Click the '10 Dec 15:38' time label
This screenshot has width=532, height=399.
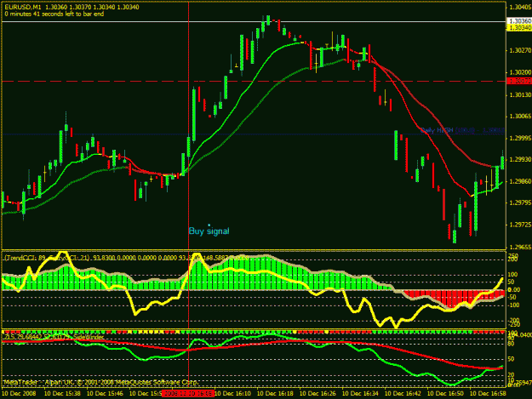click(x=62, y=394)
